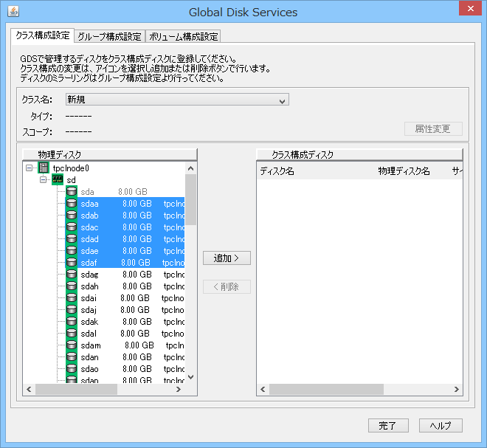Click the 追加 > button
The image size is (487, 448).
pyautogui.click(x=227, y=258)
